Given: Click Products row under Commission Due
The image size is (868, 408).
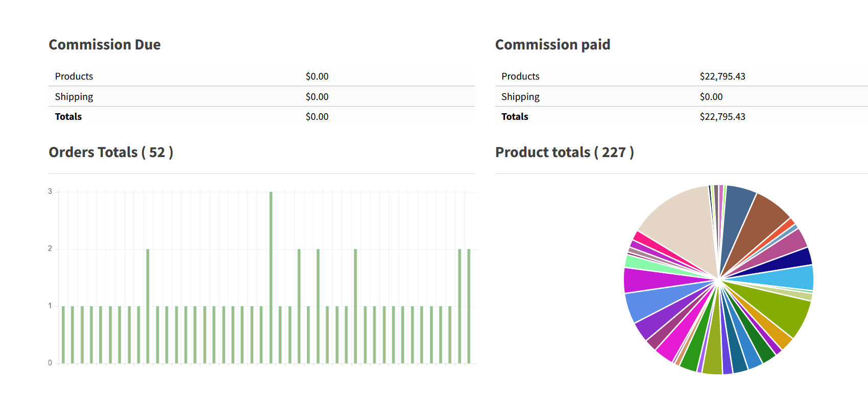Looking at the screenshot, I should [74, 76].
